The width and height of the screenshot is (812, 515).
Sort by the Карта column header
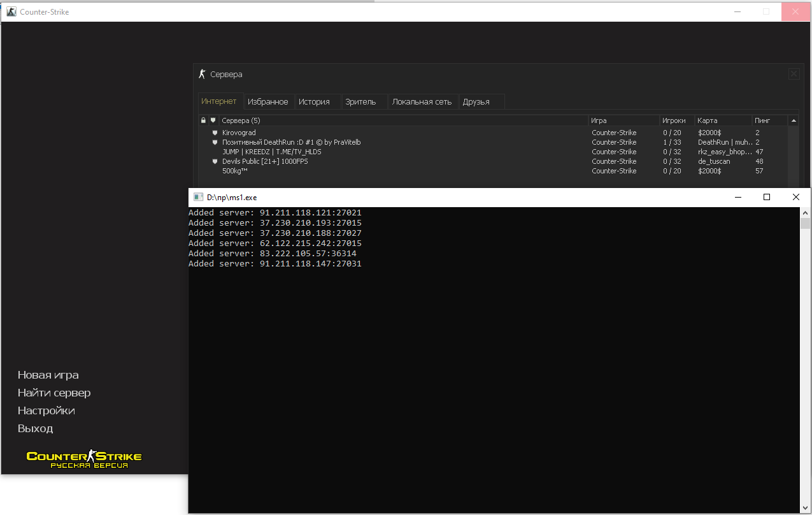(x=723, y=120)
